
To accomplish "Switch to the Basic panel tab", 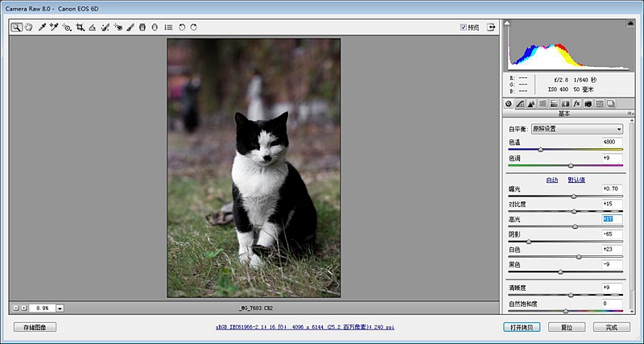I will (x=509, y=104).
